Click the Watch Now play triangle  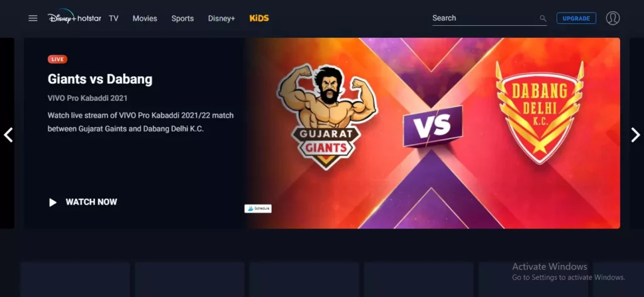[x=53, y=202]
